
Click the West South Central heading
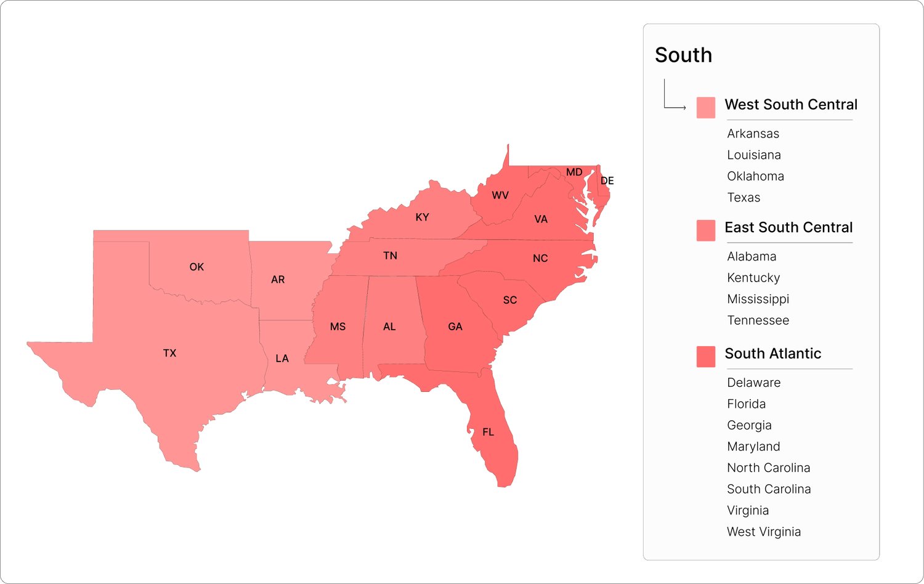[x=791, y=105]
